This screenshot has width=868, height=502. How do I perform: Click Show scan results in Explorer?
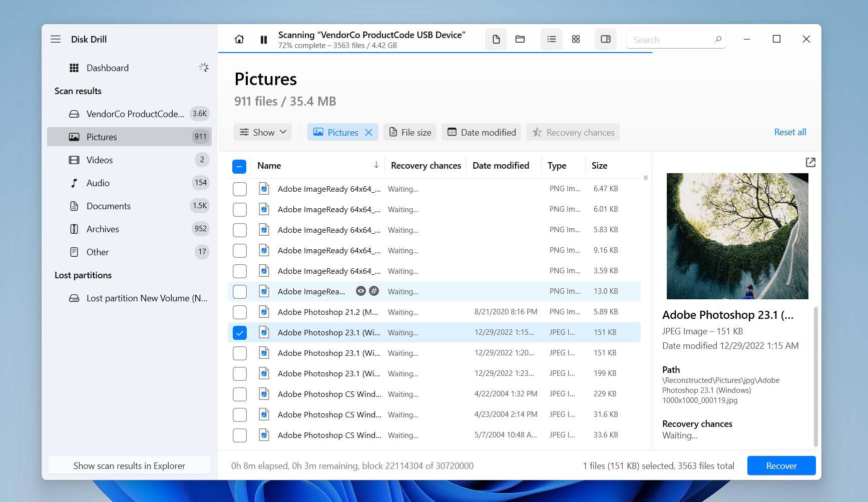pos(129,465)
